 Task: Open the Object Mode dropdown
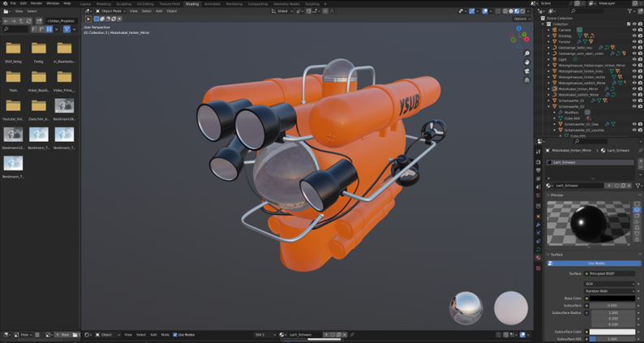coord(112,11)
